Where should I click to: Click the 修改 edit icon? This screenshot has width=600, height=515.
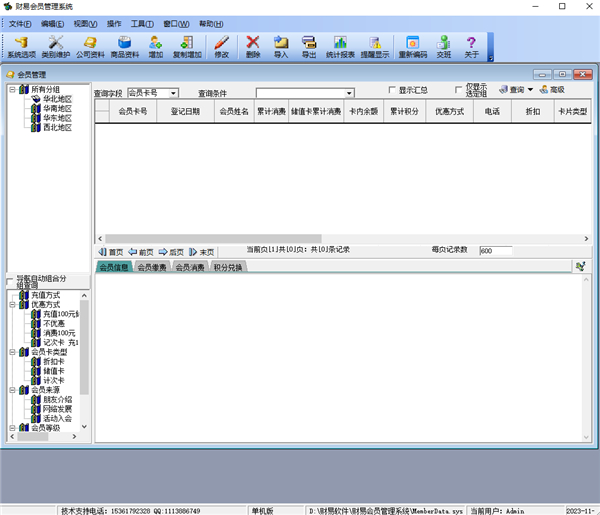(221, 46)
